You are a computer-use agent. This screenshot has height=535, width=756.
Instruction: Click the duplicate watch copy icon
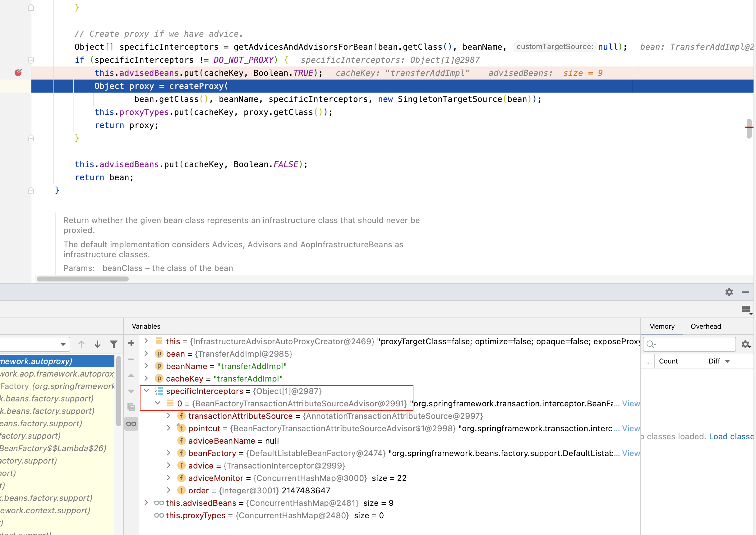click(131, 408)
